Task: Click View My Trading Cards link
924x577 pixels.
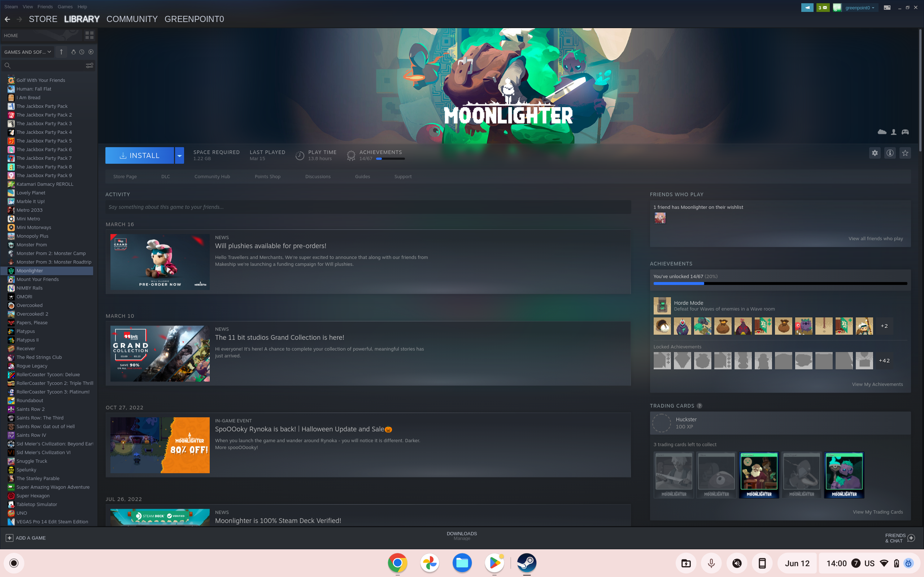Action: click(x=878, y=512)
